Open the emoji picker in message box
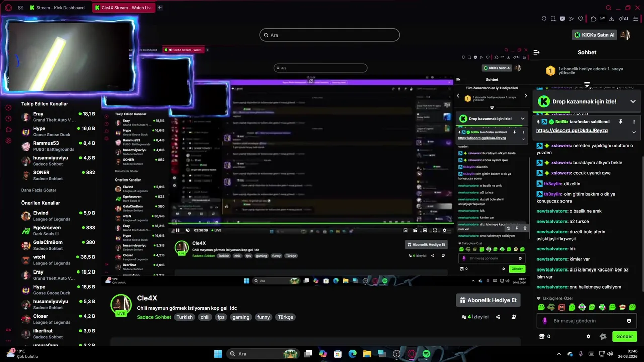Viewport: 644px width, 362px height. coord(629,321)
